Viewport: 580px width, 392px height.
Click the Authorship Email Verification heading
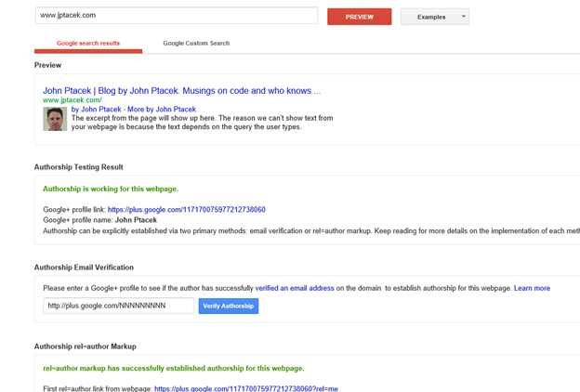(84, 268)
